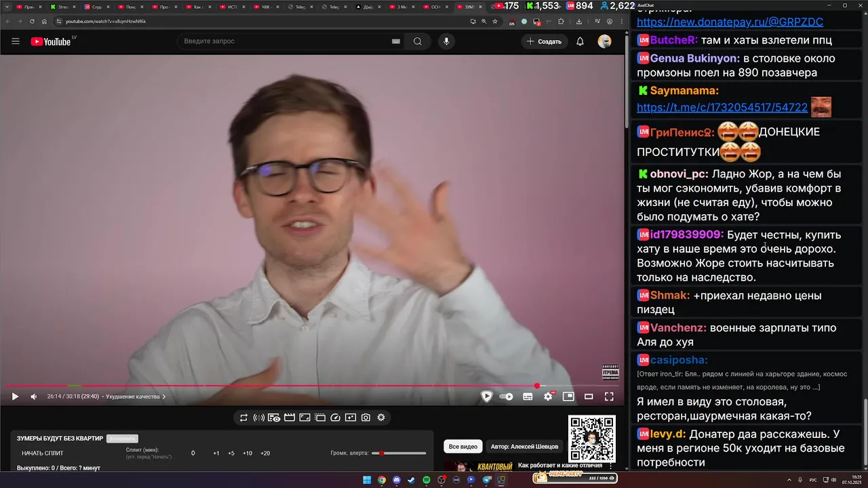Click the shield extension icon in player controls
868x488 pixels.
tap(486, 396)
